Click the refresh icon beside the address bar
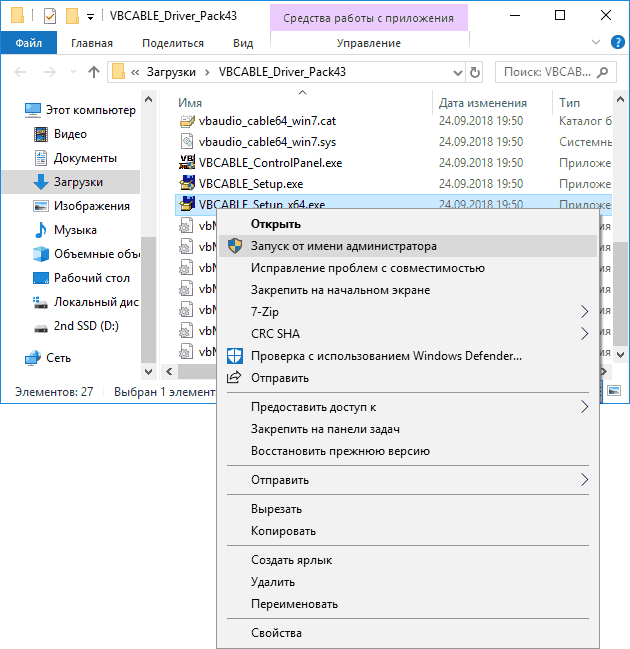This screenshot has height=649, width=630. tap(475, 72)
